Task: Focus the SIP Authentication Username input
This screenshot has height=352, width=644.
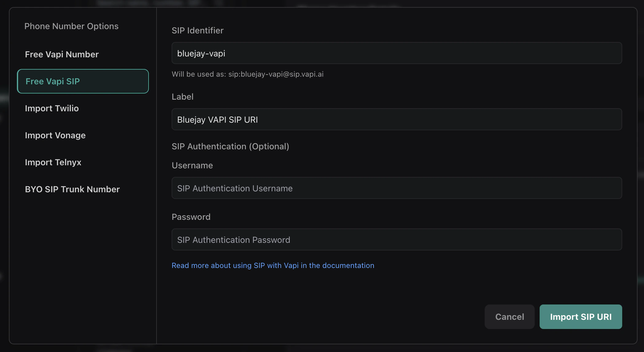Action: (397, 188)
